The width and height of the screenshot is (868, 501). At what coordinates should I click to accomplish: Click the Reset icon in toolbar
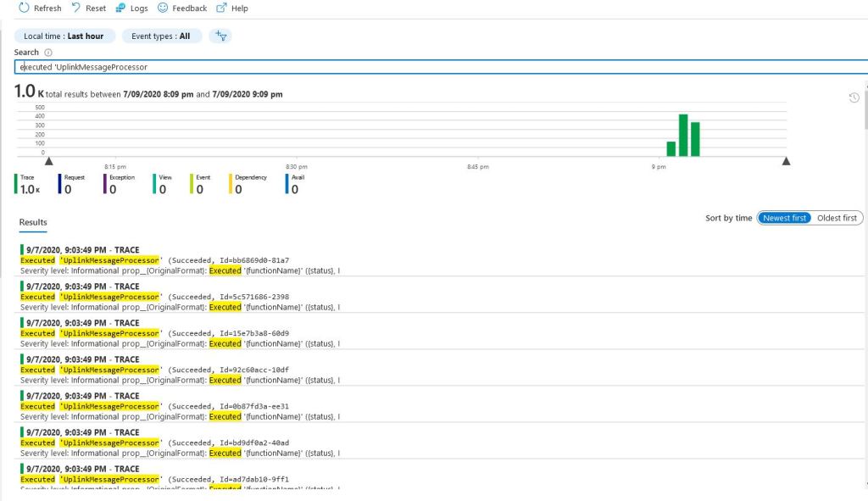tap(75, 8)
